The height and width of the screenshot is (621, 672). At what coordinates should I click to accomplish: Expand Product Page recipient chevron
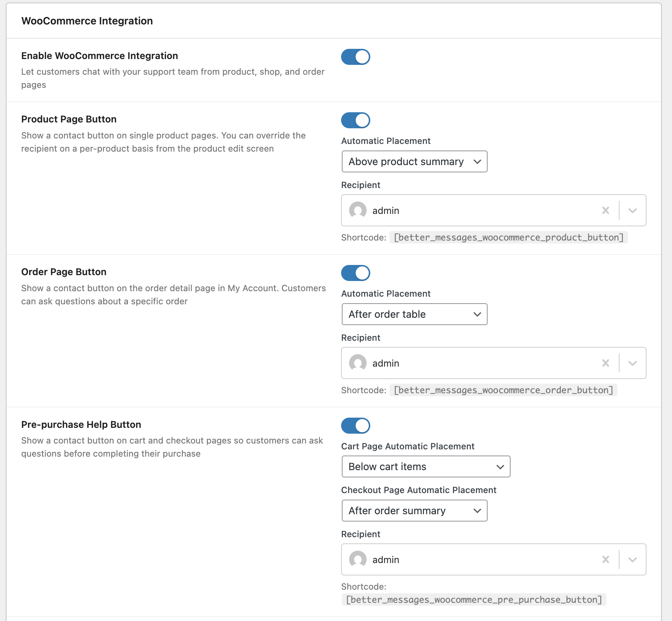633,210
